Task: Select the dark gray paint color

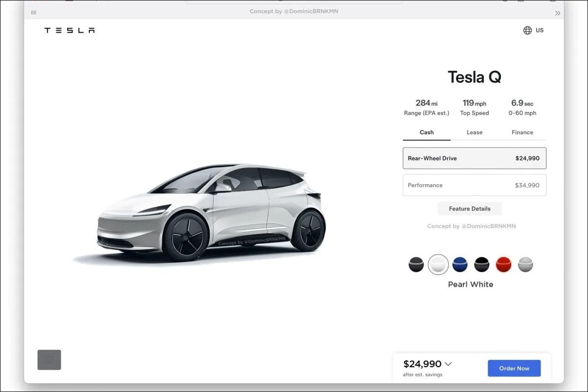Action: point(416,265)
